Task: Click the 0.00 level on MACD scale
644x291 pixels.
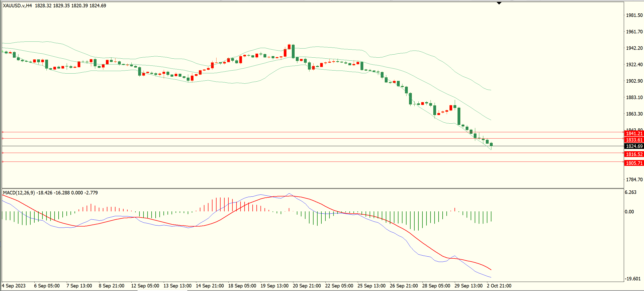Action: click(x=629, y=212)
